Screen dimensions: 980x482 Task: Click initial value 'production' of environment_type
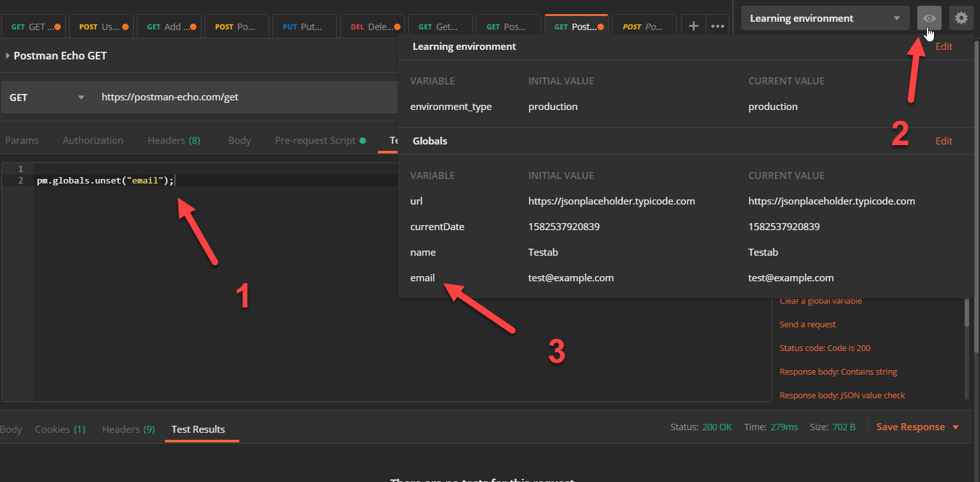coord(553,106)
